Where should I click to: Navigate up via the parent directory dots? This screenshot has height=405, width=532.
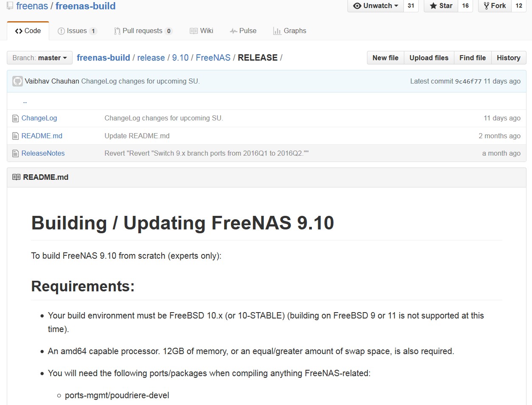point(25,102)
